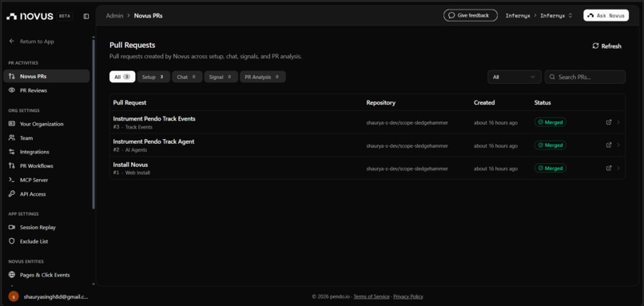
Task: Click Return to App link
Action: click(37, 42)
